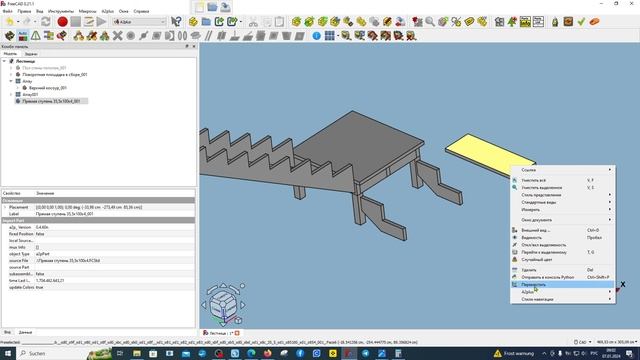Open the Инструменты menu
The width and height of the screenshot is (640, 360).
pos(61,11)
